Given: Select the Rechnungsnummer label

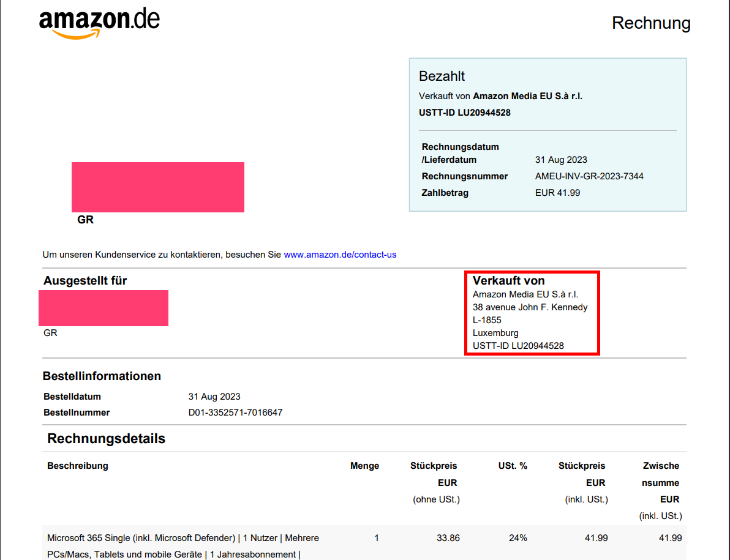Looking at the screenshot, I should [x=464, y=176].
